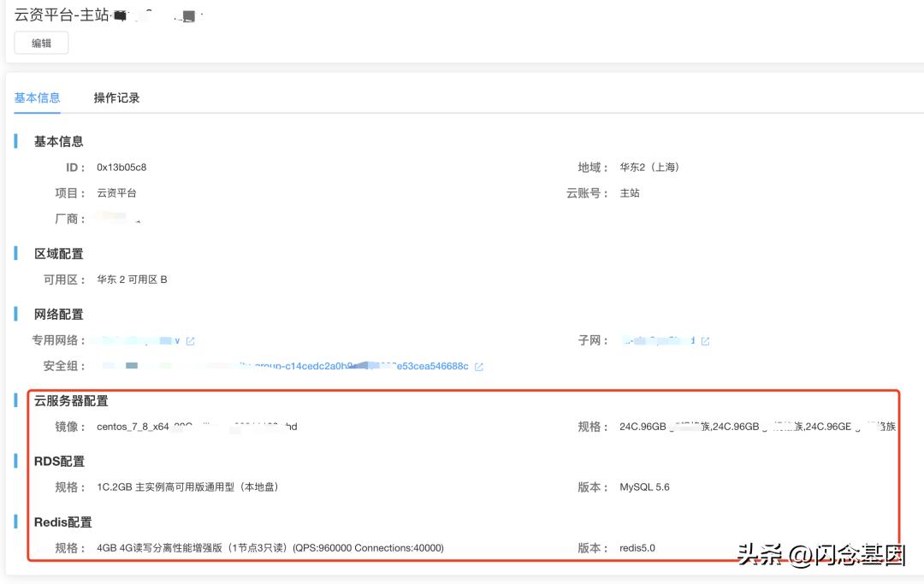Screen dimensions: 924x584
Task: Switch to the 操作记录 tab
Action: click(x=117, y=97)
